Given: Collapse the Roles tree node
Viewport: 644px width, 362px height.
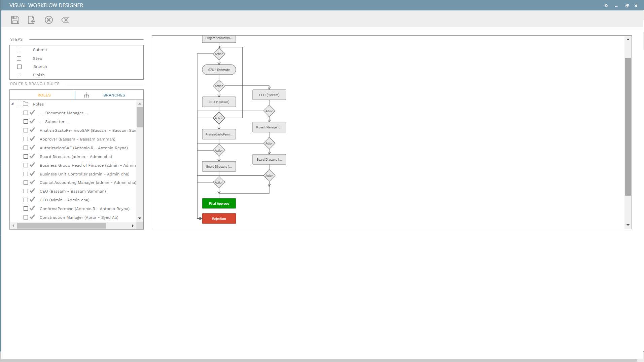Looking at the screenshot, I should [13, 104].
